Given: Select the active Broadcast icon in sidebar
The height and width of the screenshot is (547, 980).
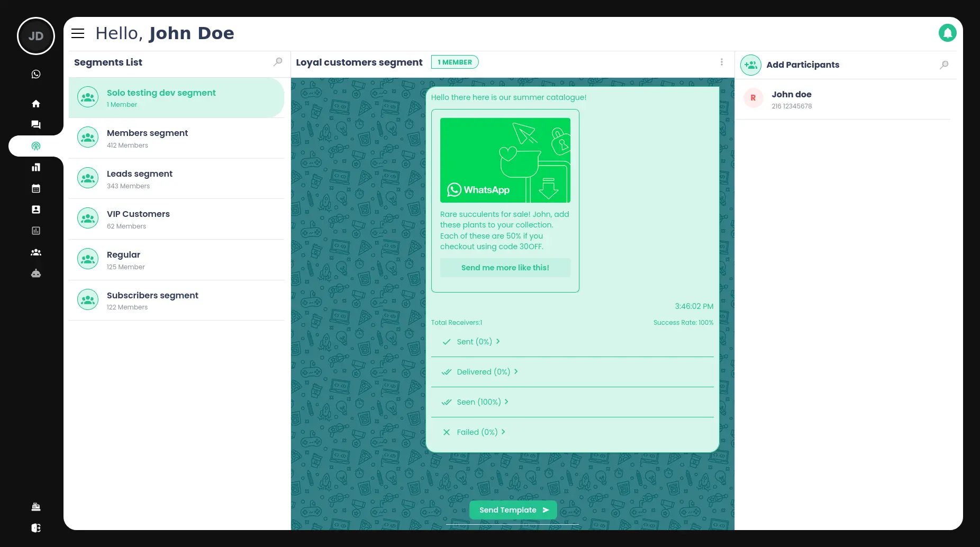Looking at the screenshot, I should point(36,146).
